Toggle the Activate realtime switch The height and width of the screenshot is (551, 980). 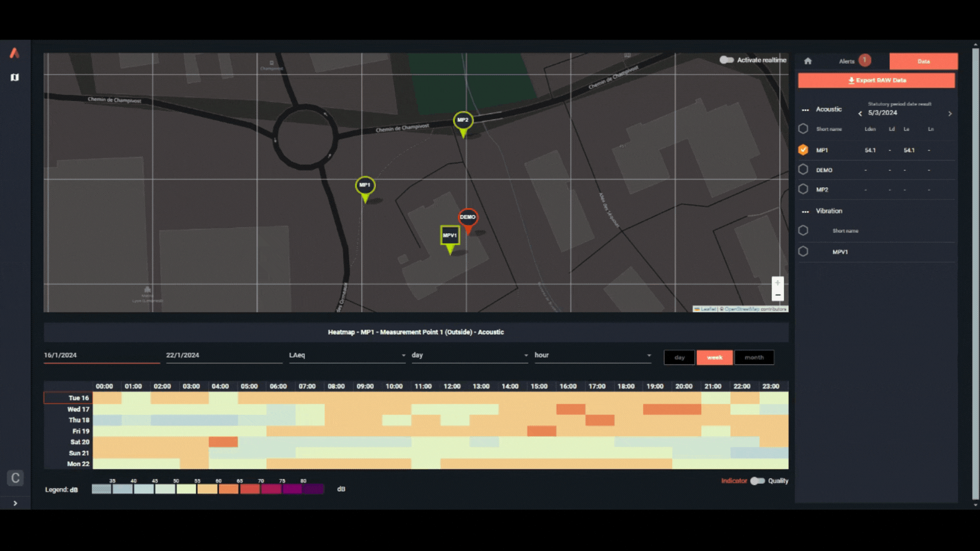tap(727, 60)
